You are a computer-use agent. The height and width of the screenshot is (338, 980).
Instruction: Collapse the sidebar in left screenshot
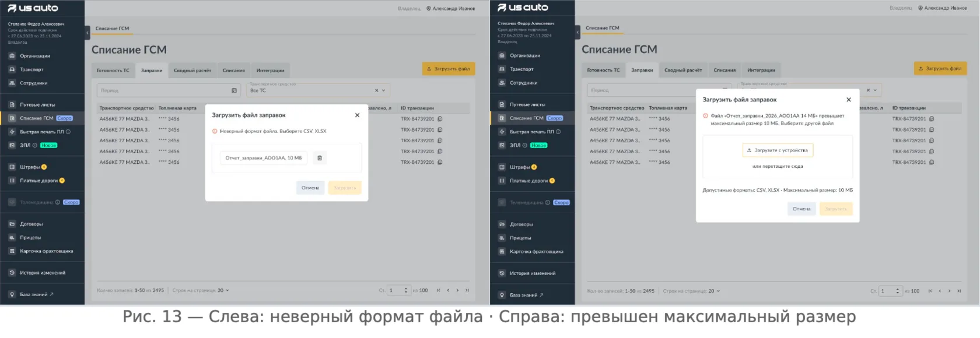pos(87,33)
